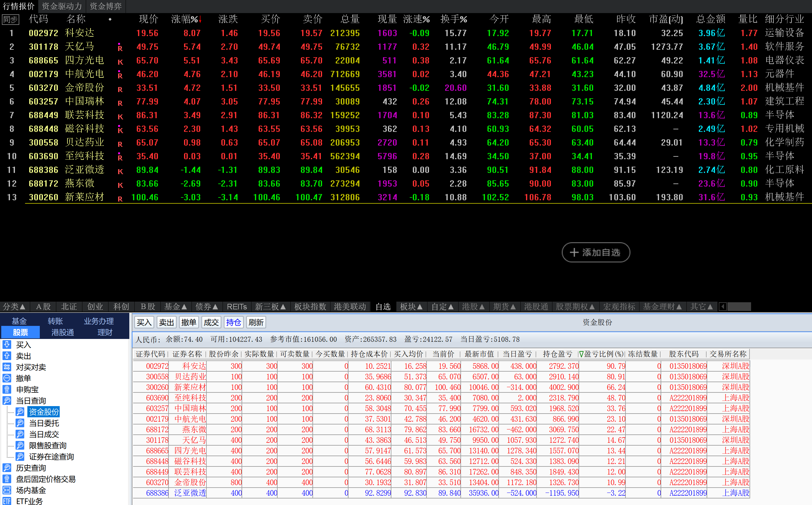This screenshot has width=812, height=505.
Task: Open 申购宝 from its sidebar icon
Action: [x=7, y=389]
